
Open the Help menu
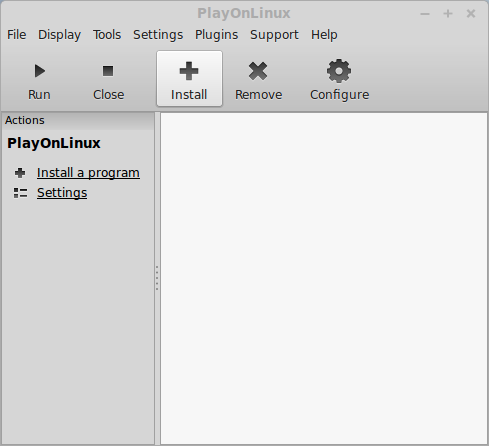coord(324,35)
